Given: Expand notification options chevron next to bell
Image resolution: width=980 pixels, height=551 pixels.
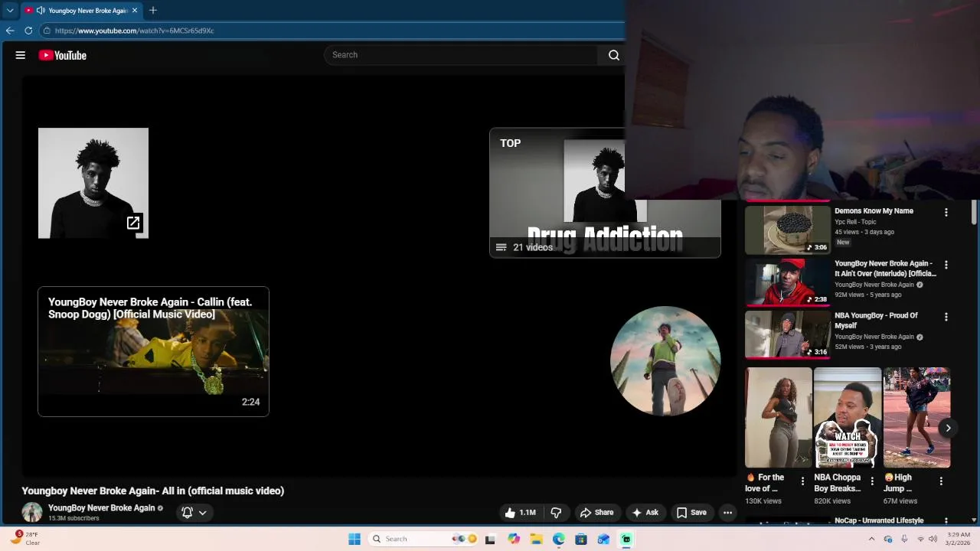Looking at the screenshot, I should [x=203, y=513].
